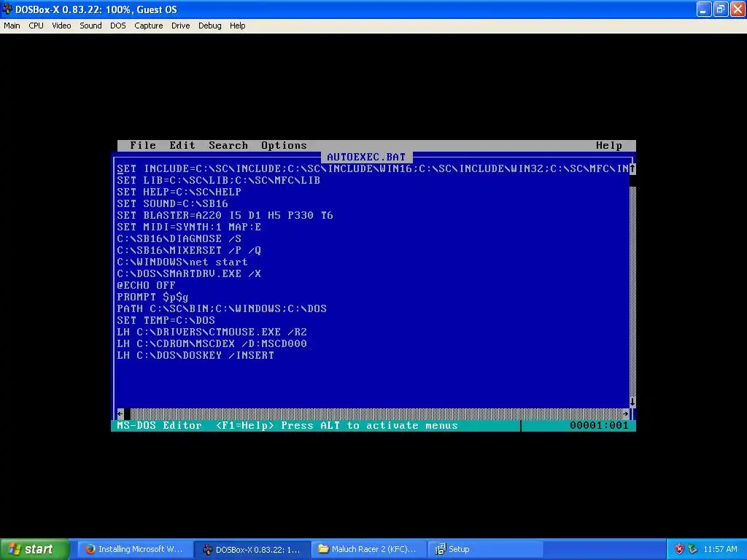Open the DOSBox-X Video menu
The height and width of the screenshot is (560, 747).
(x=61, y=26)
